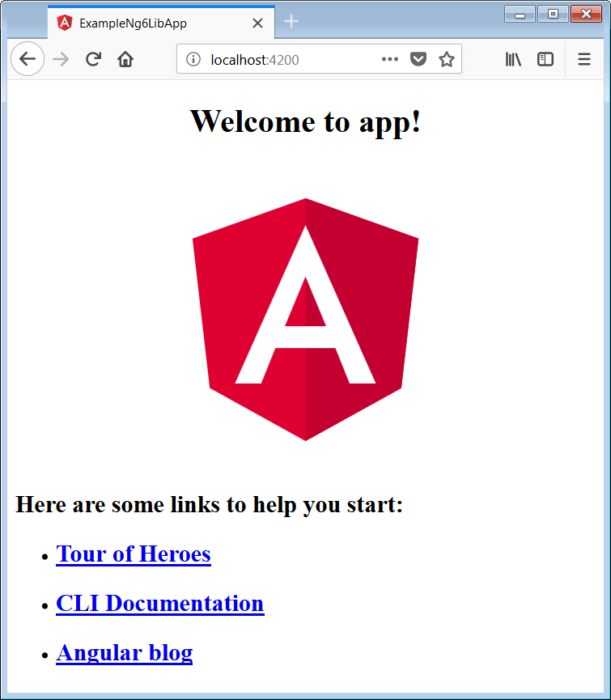Image resolution: width=611 pixels, height=700 pixels.
Task: Open the page actions three-dot menu
Action: (x=389, y=59)
